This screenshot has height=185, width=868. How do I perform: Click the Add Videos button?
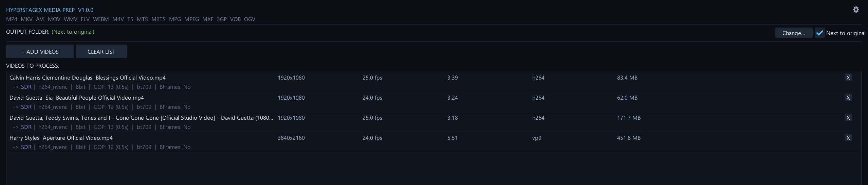40,52
